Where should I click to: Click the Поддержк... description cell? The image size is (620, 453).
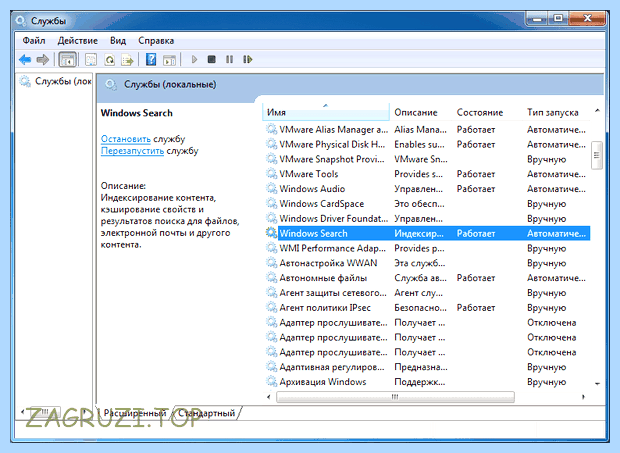[420, 382]
